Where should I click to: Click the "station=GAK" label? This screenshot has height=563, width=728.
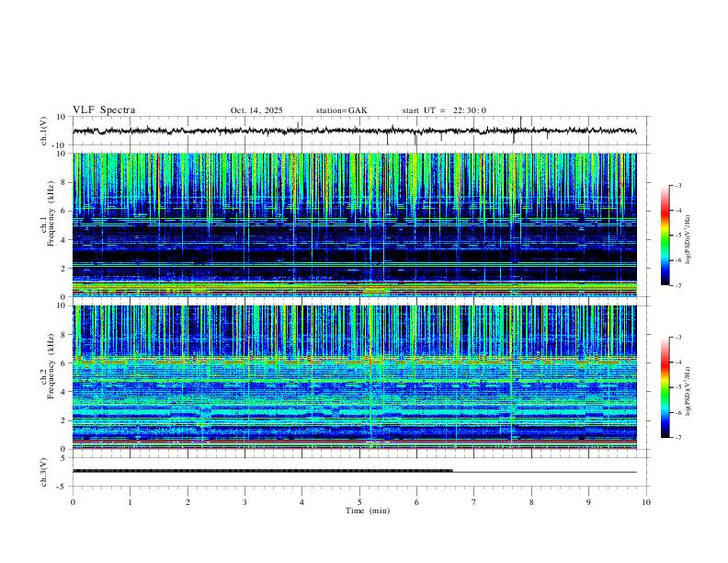coord(341,110)
